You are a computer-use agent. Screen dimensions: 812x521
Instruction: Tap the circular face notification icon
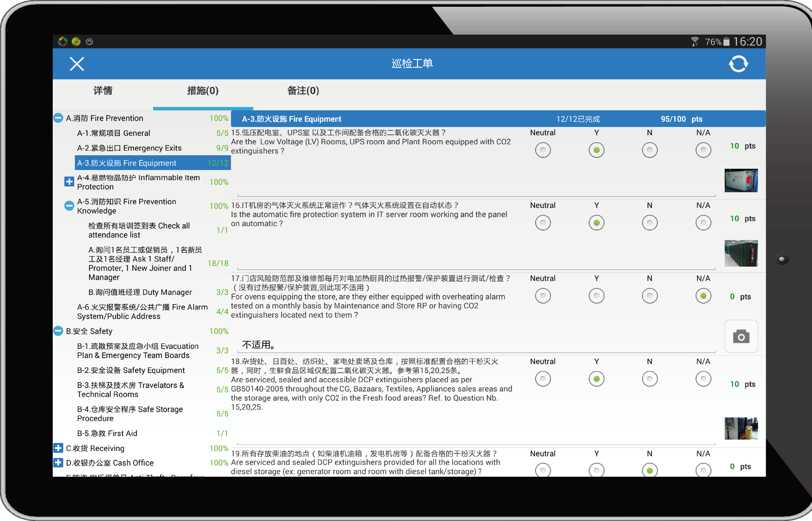89,41
